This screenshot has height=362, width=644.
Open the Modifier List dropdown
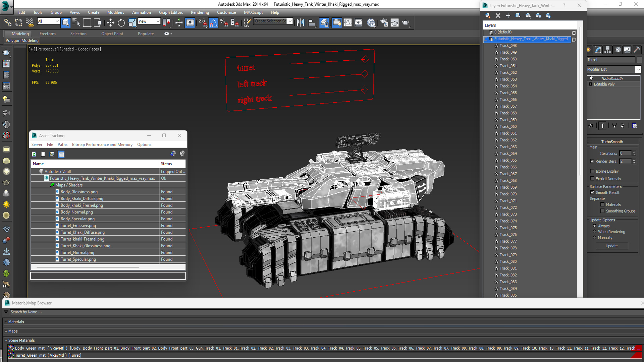pos(638,69)
